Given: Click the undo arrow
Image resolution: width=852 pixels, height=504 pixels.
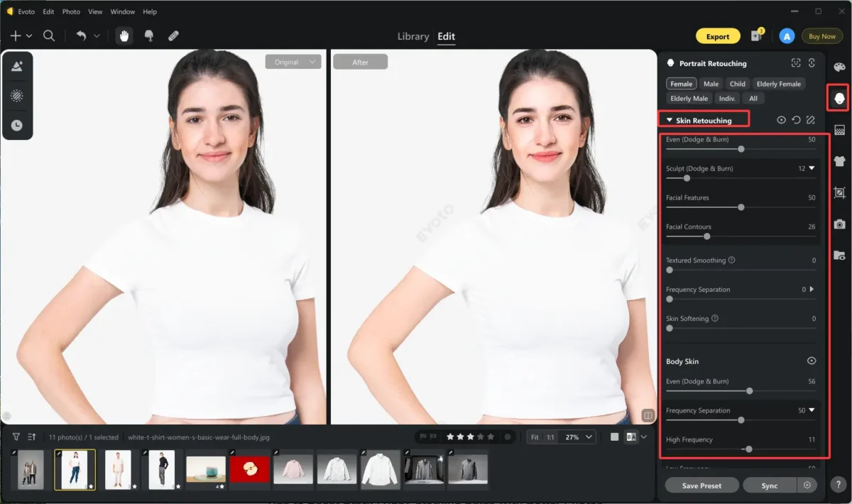Looking at the screenshot, I should point(81,36).
